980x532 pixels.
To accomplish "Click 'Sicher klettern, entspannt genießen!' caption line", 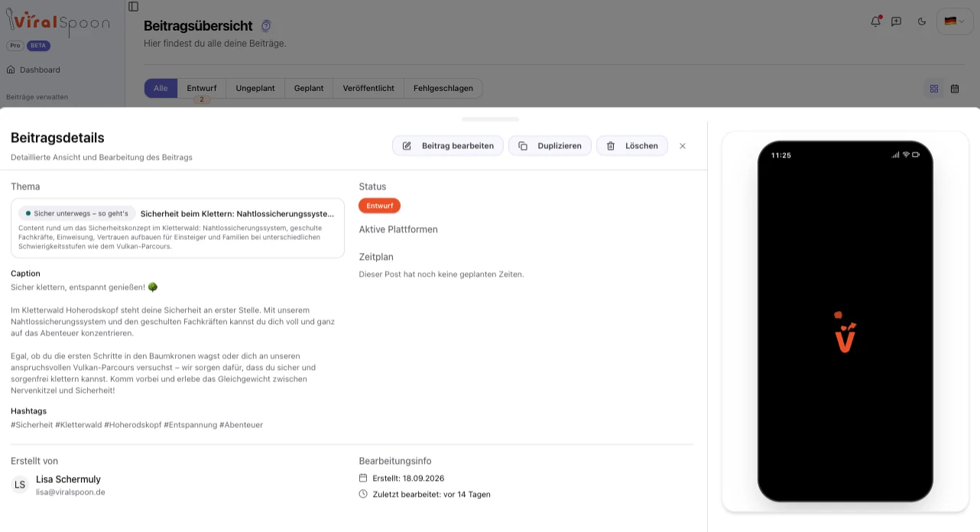I will pos(84,287).
